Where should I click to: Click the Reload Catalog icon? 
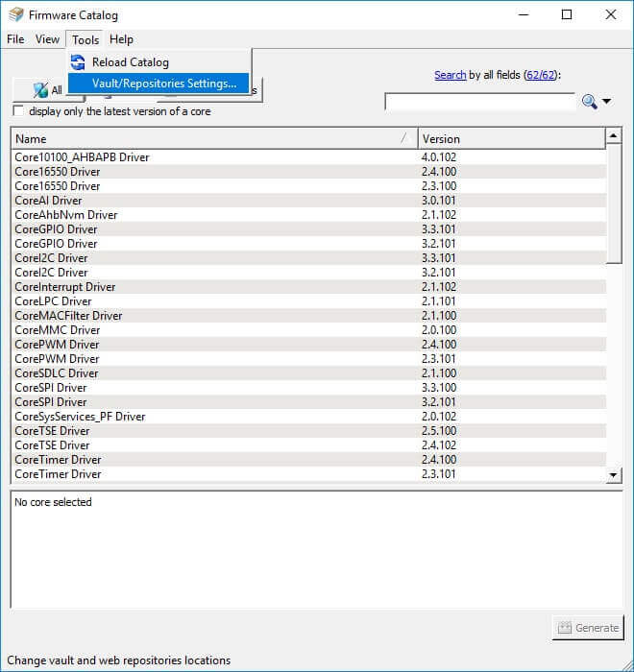click(x=79, y=62)
